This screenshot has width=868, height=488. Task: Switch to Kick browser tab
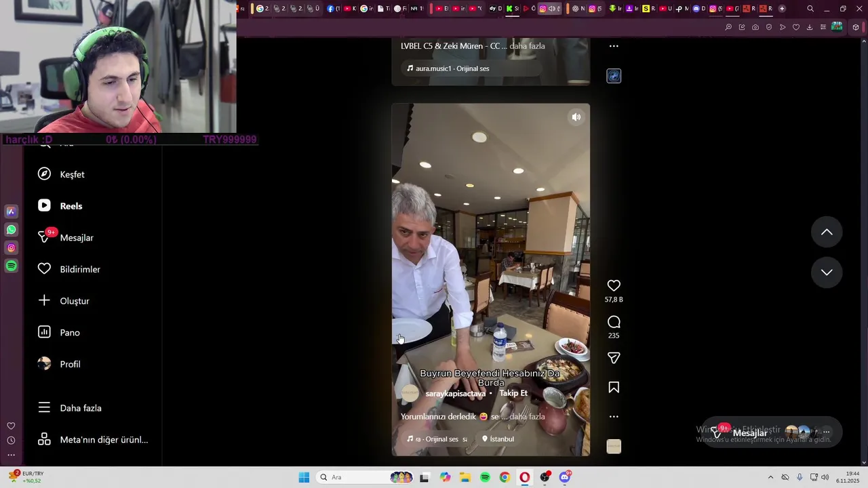coord(512,9)
